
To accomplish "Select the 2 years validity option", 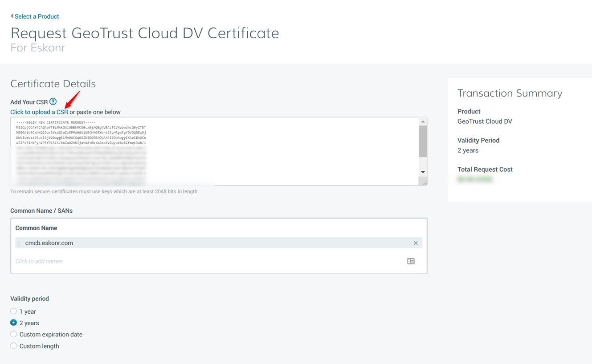I will coord(14,323).
